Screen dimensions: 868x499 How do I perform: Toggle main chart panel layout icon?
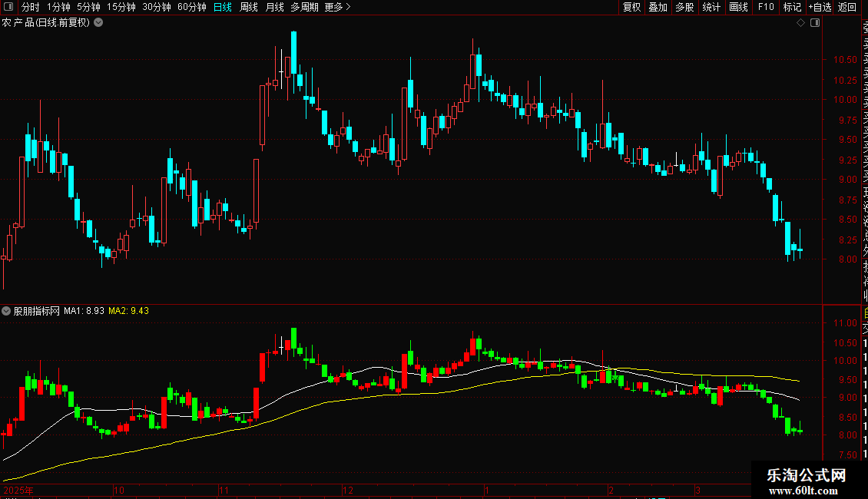pyautogui.click(x=815, y=23)
